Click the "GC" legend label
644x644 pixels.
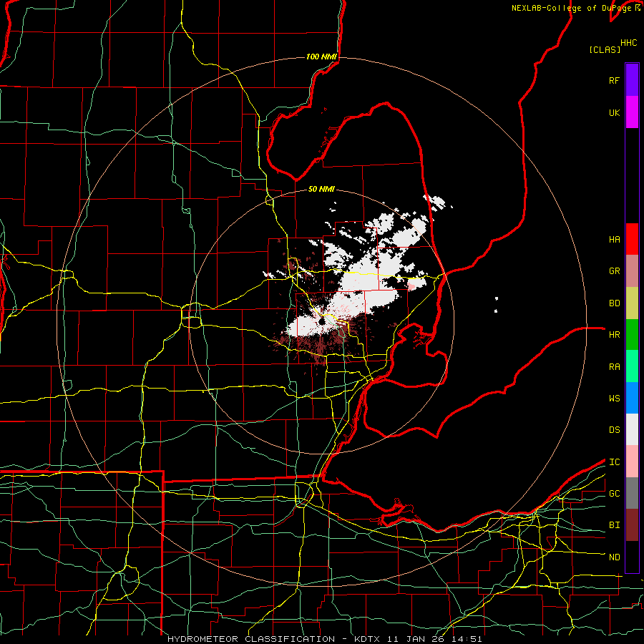tap(614, 493)
